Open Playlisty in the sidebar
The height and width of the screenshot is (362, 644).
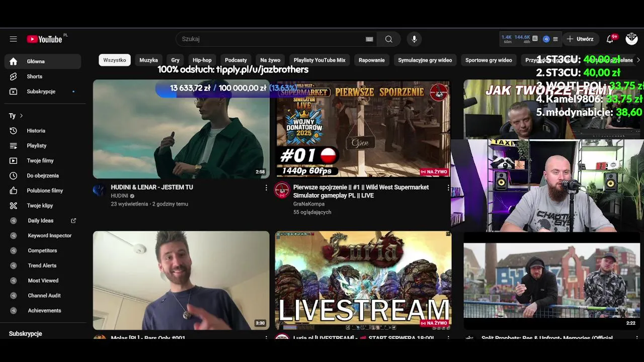43,146
